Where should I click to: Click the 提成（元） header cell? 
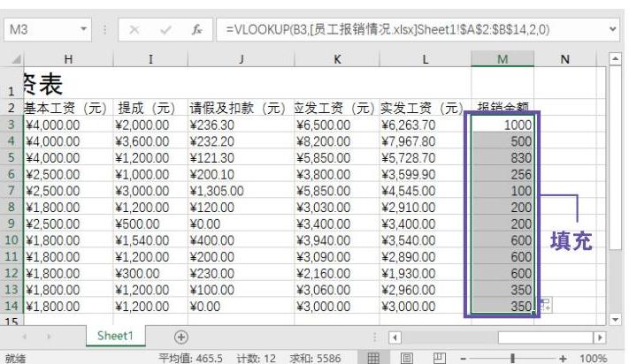(150, 108)
